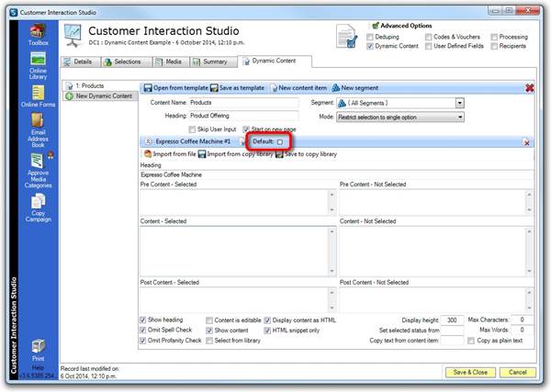The width and height of the screenshot is (551, 392).
Task: Open the Mode dropdown
Action: [x=459, y=117]
